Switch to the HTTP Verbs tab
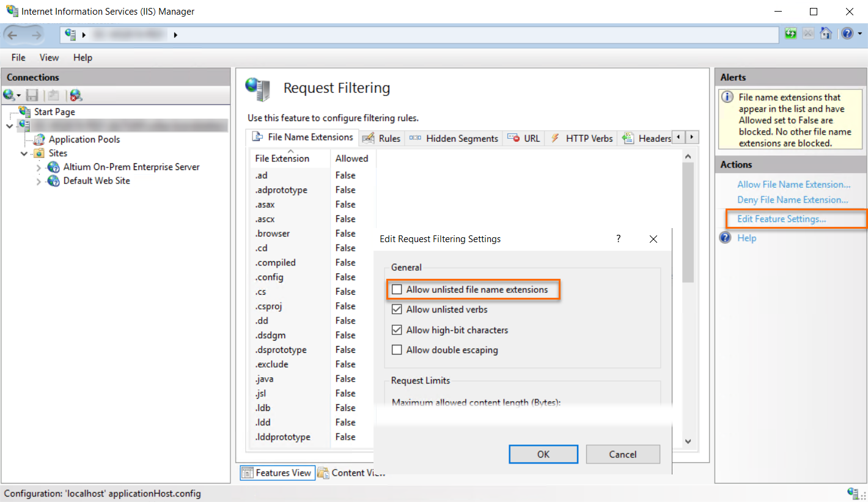The width and height of the screenshot is (868, 502). (x=581, y=138)
